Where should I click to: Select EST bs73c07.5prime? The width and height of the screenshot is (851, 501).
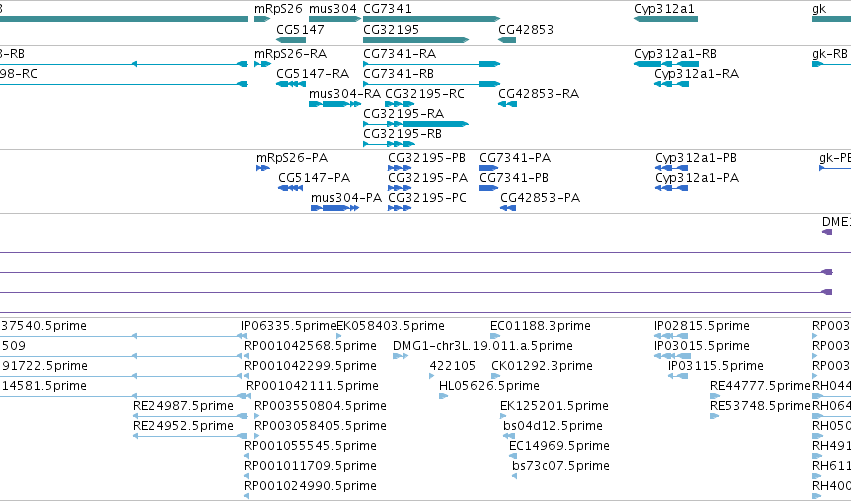click(x=561, y=467)
